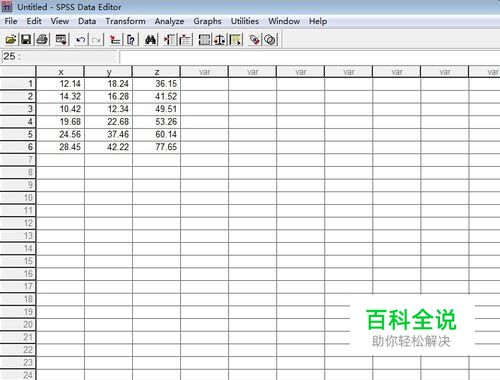500x380 pixels.
Task: Select row header 7
Action: point(18,160)
